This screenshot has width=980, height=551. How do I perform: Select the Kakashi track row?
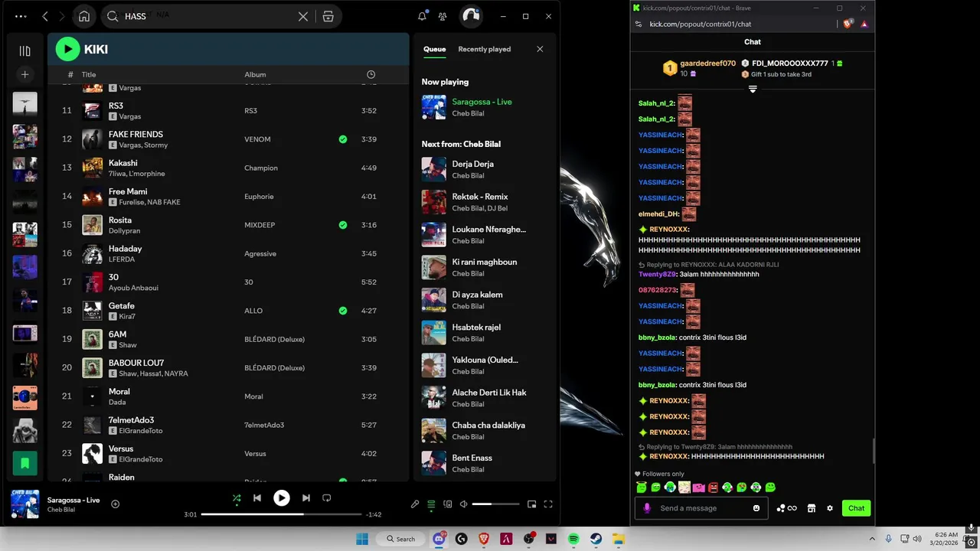point(228,168)
